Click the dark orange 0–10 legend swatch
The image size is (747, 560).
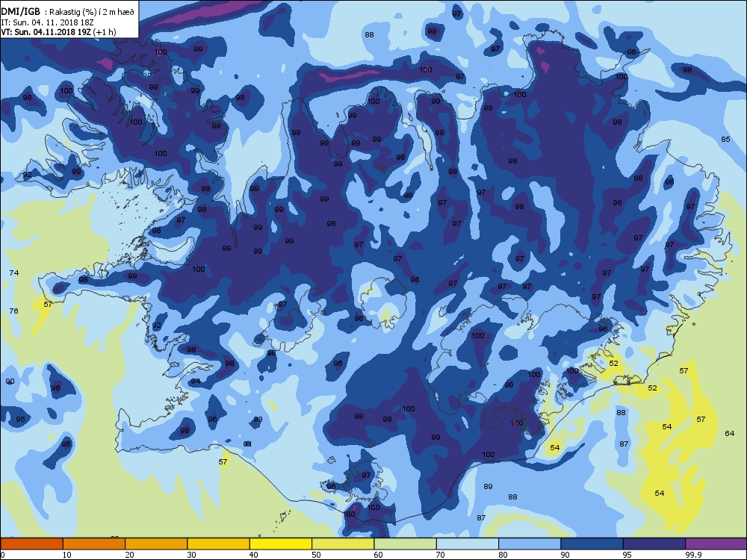tap(31, 544)
